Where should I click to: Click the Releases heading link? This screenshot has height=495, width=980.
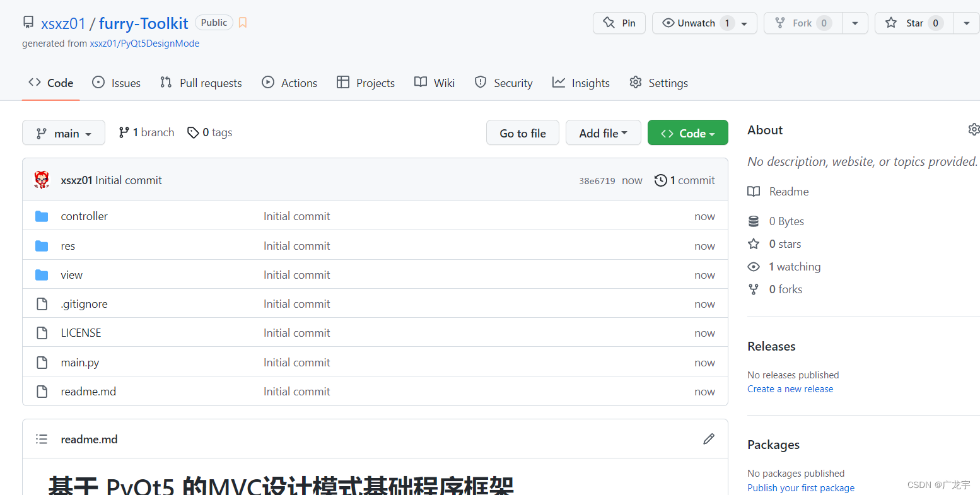(x=771, y=346)
